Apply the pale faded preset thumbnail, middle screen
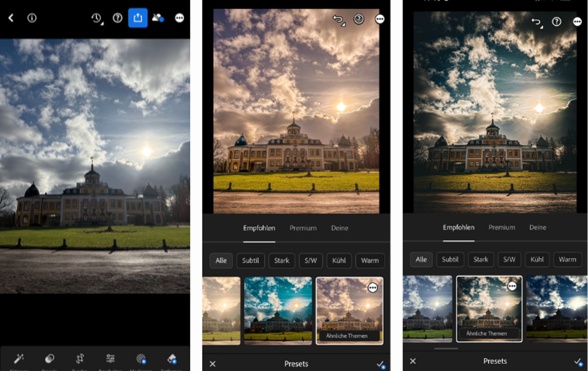 (x=221, y=311)
